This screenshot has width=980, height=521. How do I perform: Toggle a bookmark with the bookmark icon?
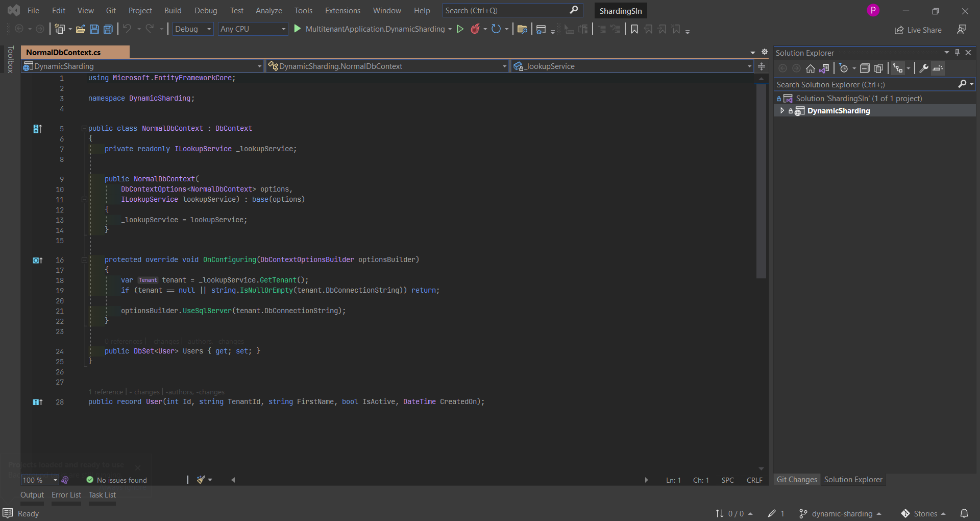click(x=634, y=29)
